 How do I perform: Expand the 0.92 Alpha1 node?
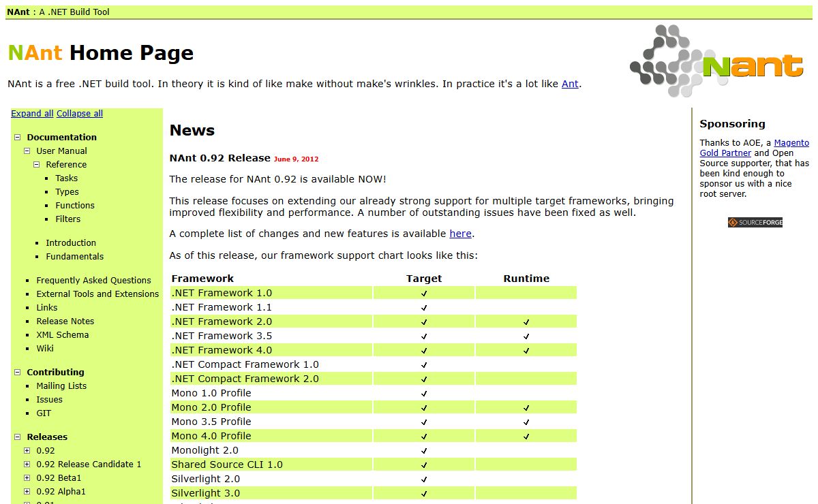pyautogui.click(x=27, y=491)
